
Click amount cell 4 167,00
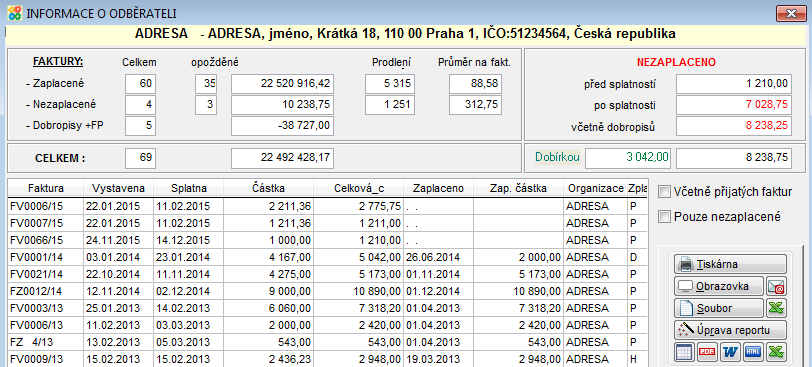click(x=269, y=257)
